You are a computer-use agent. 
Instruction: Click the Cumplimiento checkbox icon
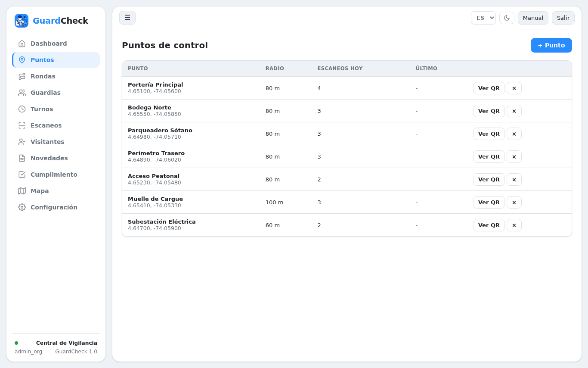(x=22, y=175)
